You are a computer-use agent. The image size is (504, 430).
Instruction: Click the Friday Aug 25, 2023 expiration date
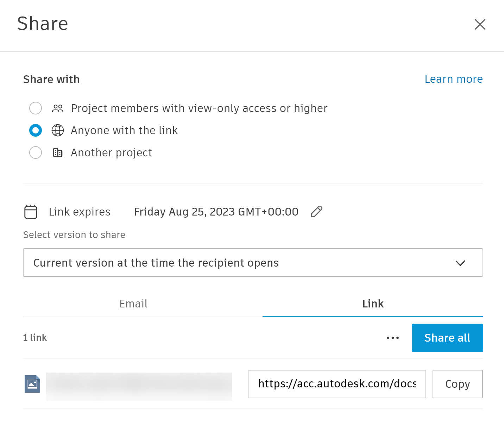216,212
